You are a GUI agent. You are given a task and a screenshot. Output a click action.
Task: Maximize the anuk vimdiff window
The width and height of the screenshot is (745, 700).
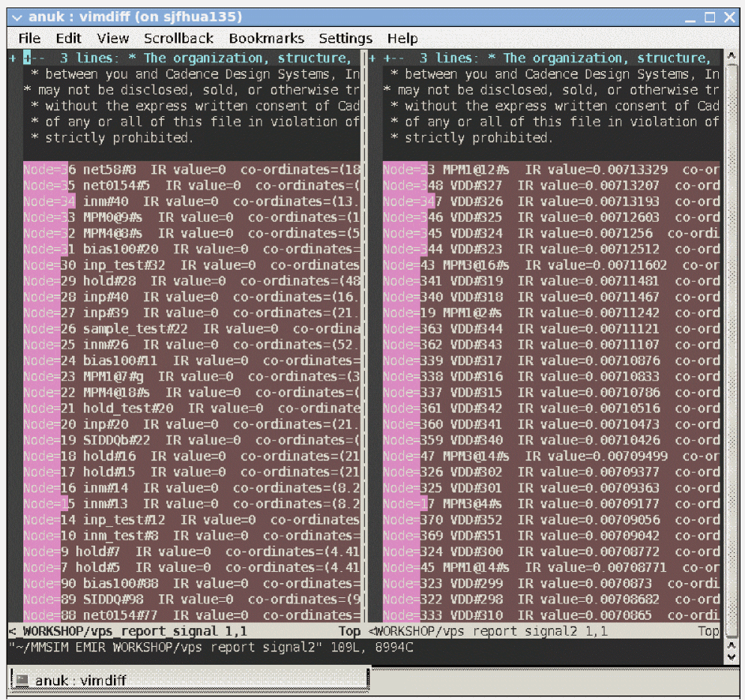click(x=710, y=17)
